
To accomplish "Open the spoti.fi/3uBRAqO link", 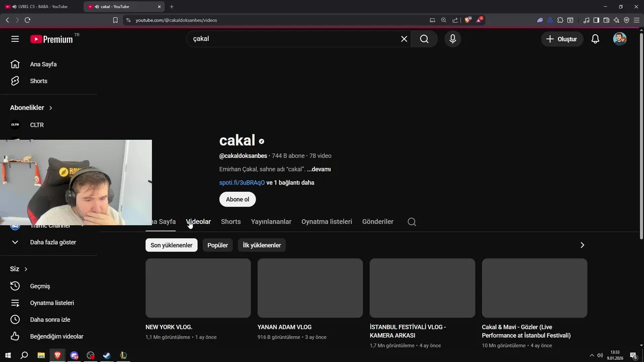I will click(x=242, y=183).
